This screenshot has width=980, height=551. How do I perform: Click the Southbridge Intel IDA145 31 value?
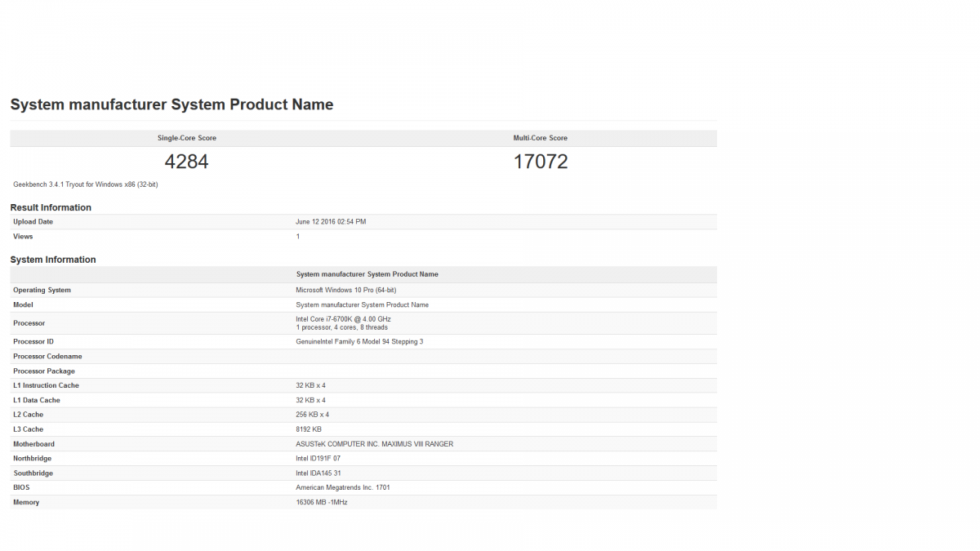tap(318, 473)
